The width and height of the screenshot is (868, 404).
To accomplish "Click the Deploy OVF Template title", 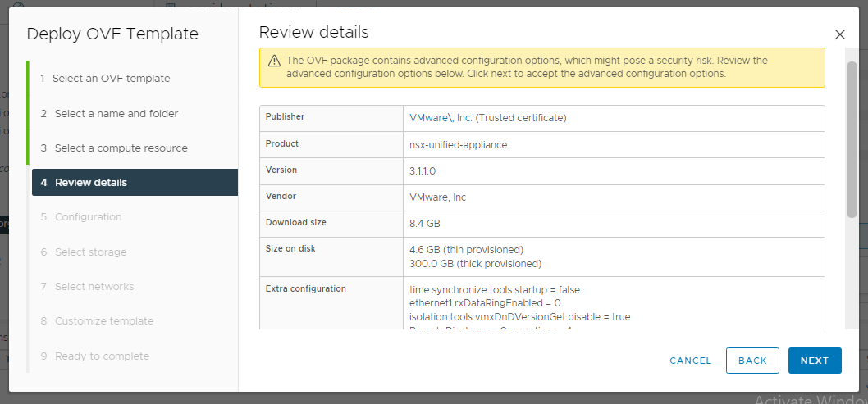I will [x=112, y=34].
